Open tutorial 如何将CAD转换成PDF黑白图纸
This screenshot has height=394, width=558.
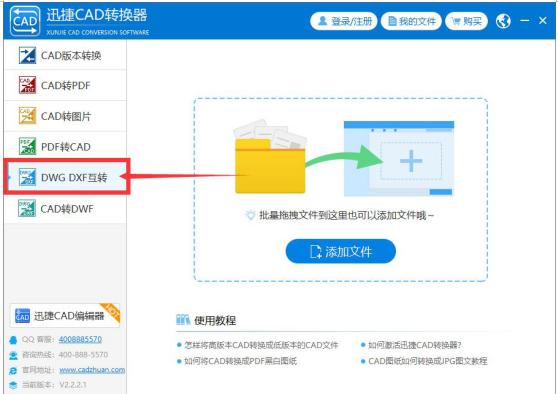(x=241, y=361)
